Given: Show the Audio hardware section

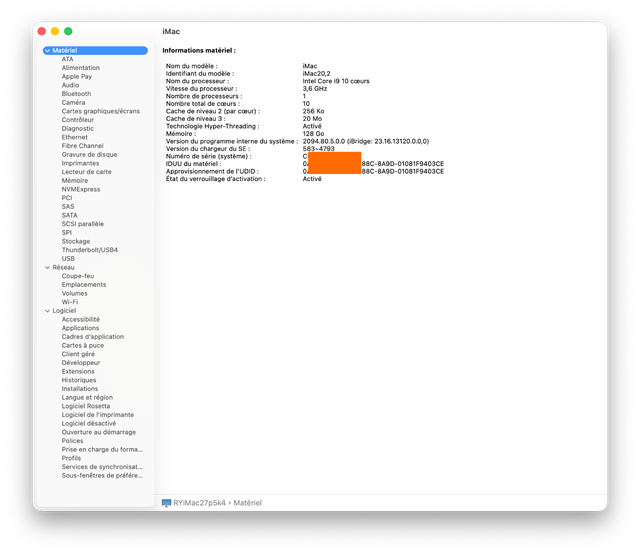Looking at the screenshot, I should pos(70,85).
